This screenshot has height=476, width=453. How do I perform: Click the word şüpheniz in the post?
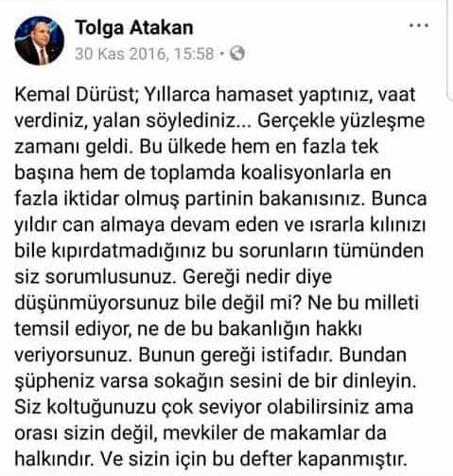55,381
